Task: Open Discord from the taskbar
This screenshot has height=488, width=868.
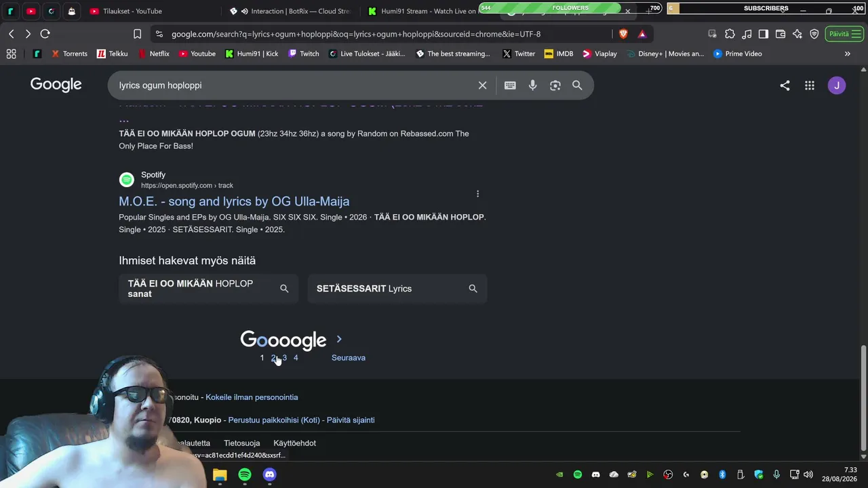Action: pos(269,474)
